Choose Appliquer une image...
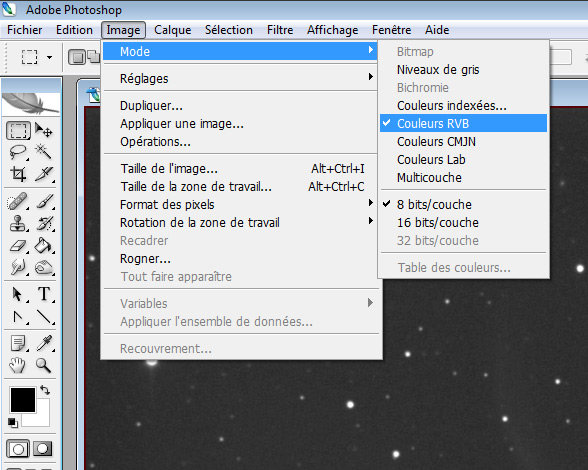 coord(240,123)
